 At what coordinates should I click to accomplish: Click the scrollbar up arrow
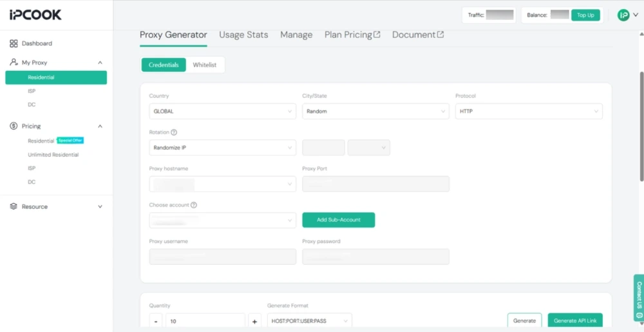(641, 34)
